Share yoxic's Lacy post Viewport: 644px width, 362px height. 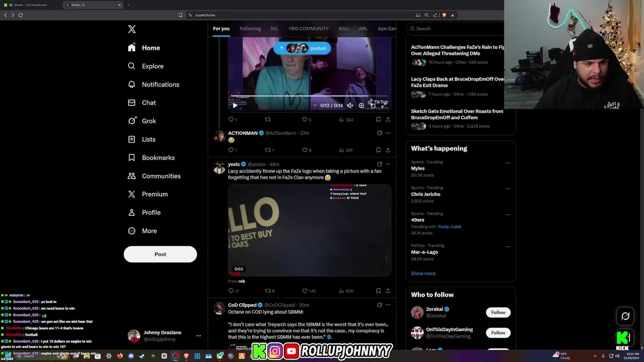coord(388,291)
